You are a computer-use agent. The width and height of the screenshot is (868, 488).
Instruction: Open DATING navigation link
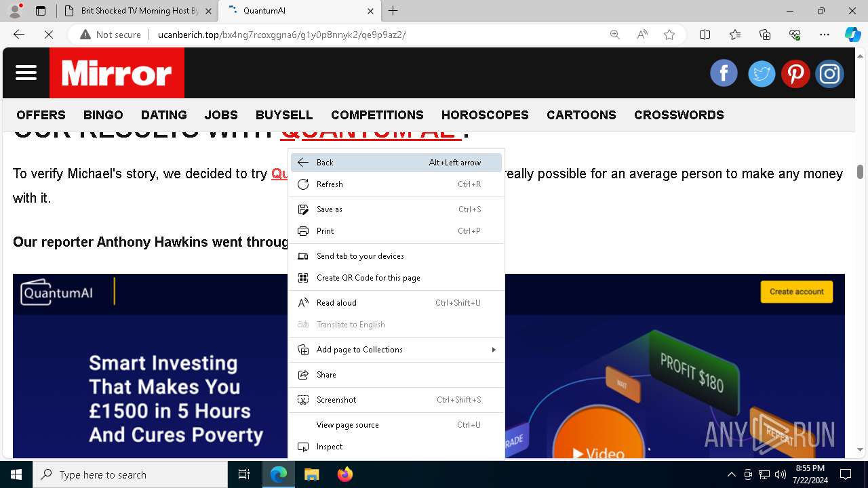point(164,115)
